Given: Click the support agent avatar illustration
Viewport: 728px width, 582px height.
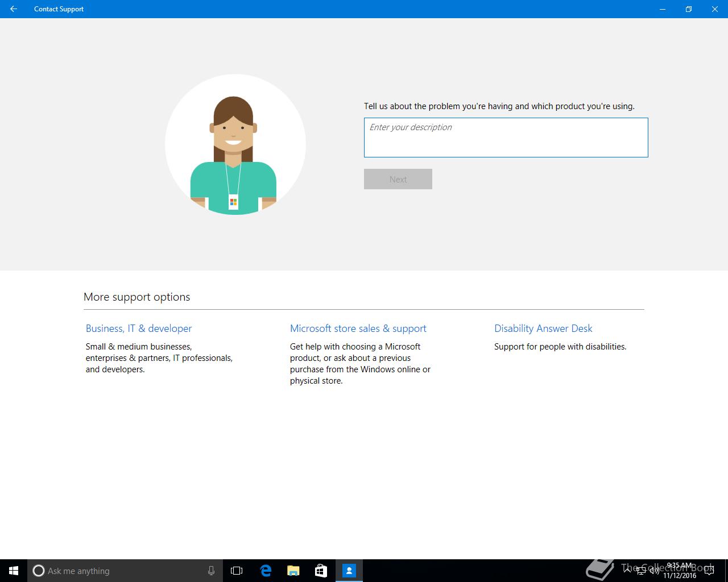Looking at the screenshot, I should (235, 144).
